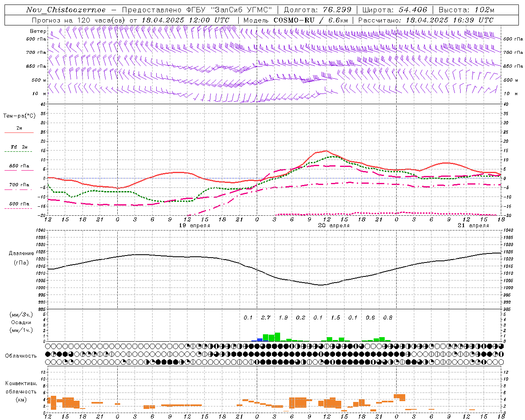525x420 pixels.
Task: Click the 21 апреля date label
Action: [x=473, y=226]
